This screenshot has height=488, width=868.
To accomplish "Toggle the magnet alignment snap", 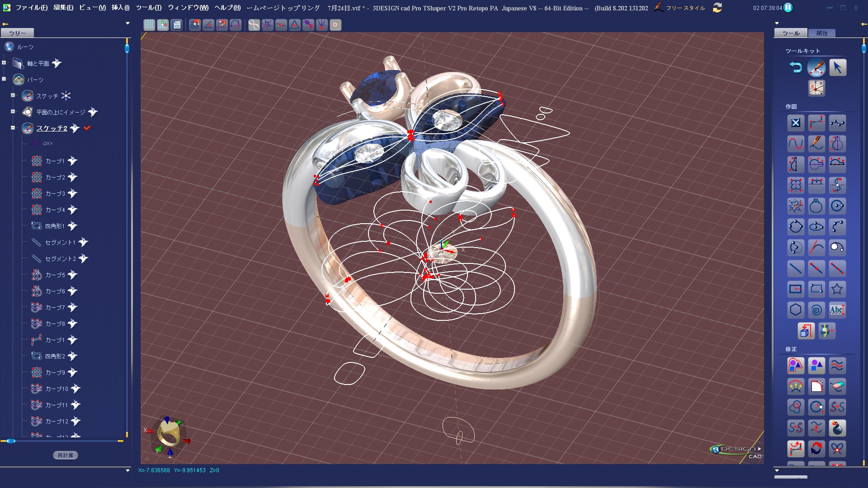I will pos(222,25).
